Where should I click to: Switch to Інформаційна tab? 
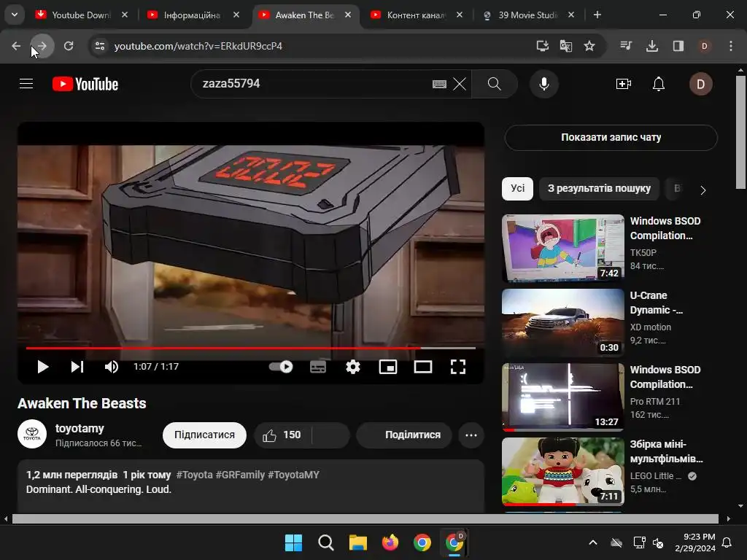click(192, 15)
